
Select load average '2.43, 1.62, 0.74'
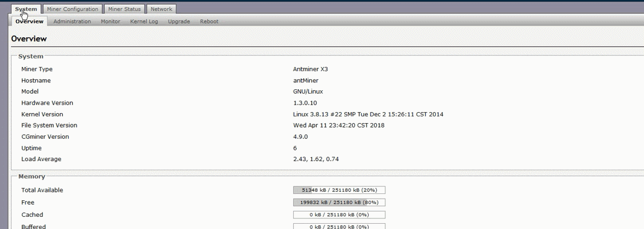pos(316,159)
